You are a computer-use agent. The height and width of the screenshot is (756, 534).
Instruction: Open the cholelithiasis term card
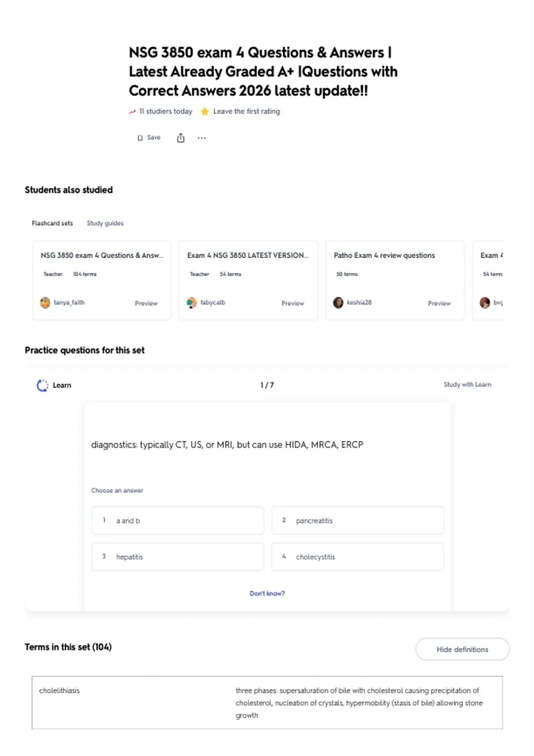tap(267, 703)
